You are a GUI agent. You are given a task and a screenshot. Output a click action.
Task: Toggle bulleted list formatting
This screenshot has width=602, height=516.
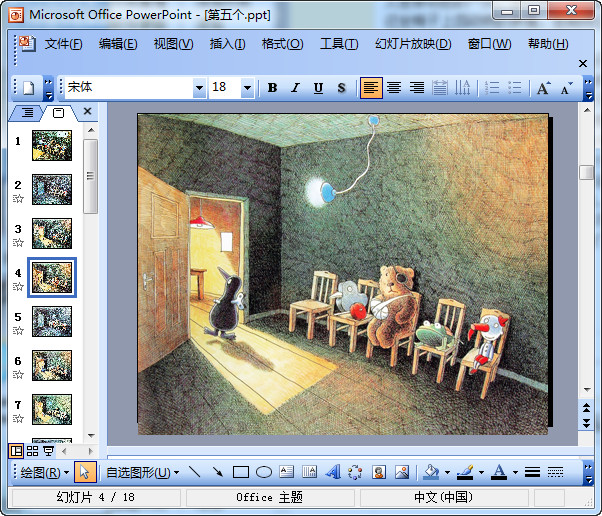(515, 88)
